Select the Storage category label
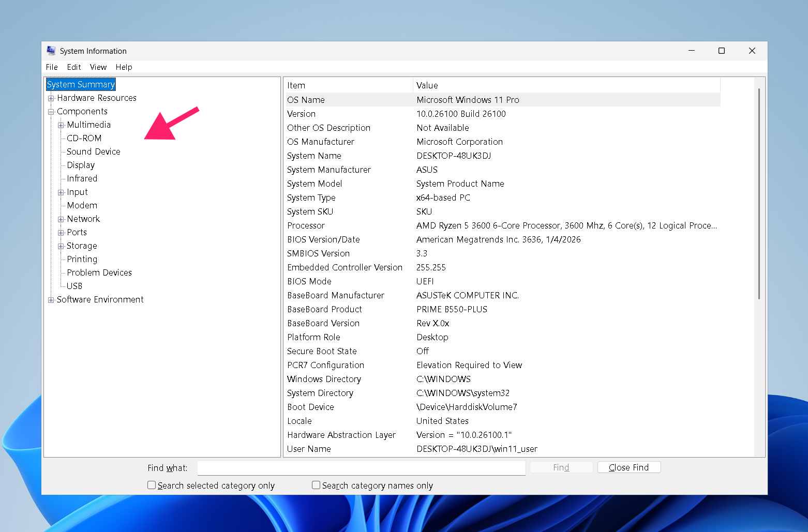Image resolution: width=808 pixels, height=532 pixels. (x=82, y=246)
